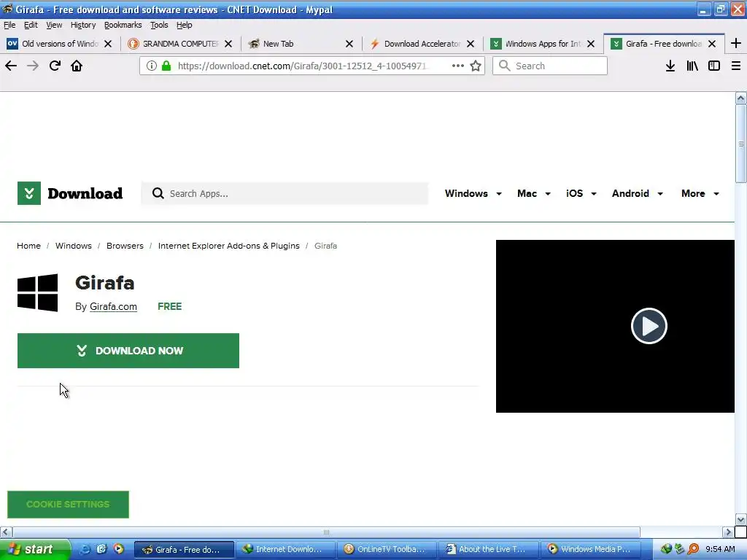The width and height of the screenshot is (747, 560).
Task: Close the Old versions of Windows tab
Action: click(x=108, y=44)
